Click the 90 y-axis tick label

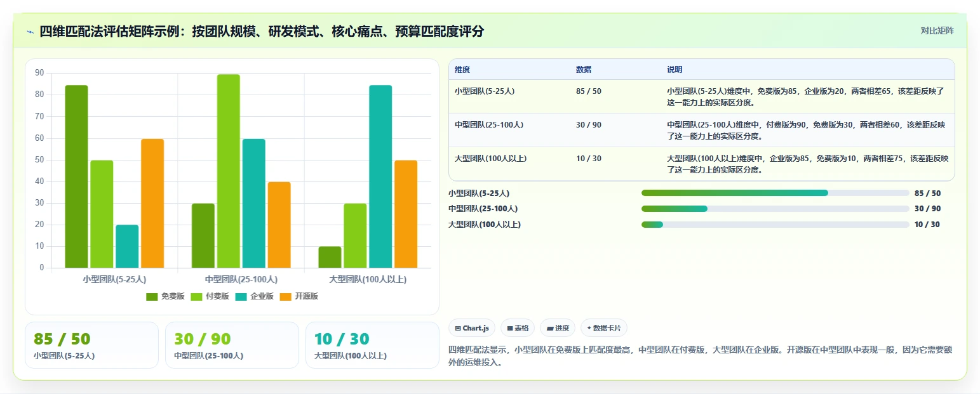[x=39, y=73]
